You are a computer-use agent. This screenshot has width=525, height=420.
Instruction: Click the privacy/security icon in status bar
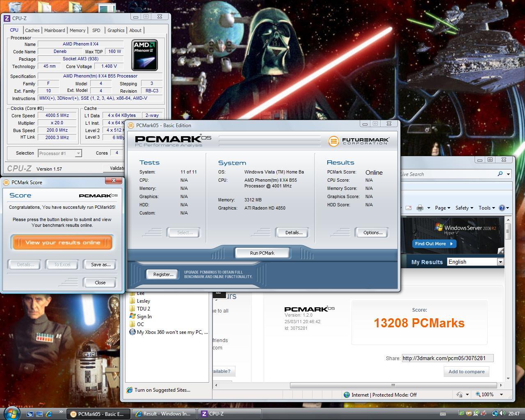459,395
